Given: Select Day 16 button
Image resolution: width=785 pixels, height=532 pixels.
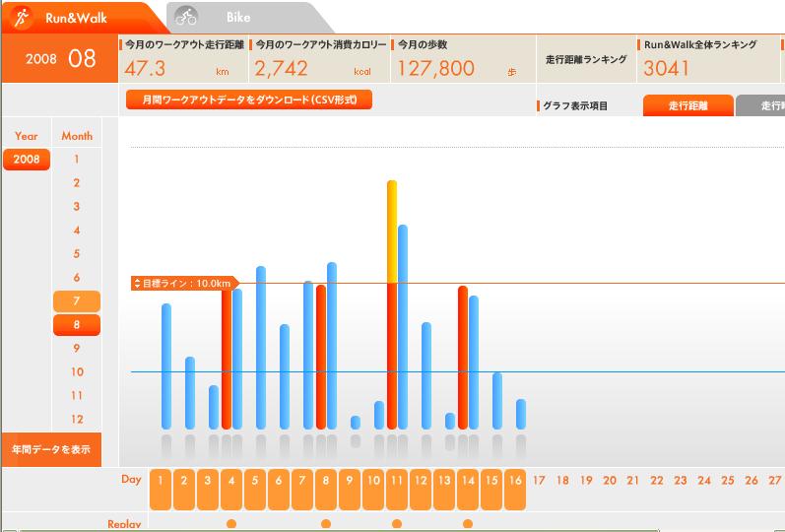Looking at the screenshot, I should (515, 489).
